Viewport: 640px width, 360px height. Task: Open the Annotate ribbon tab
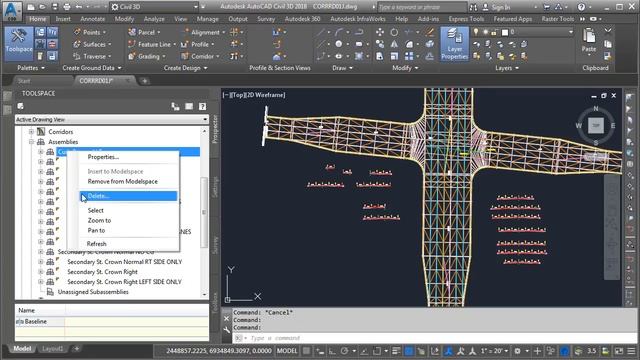[93, 19]
